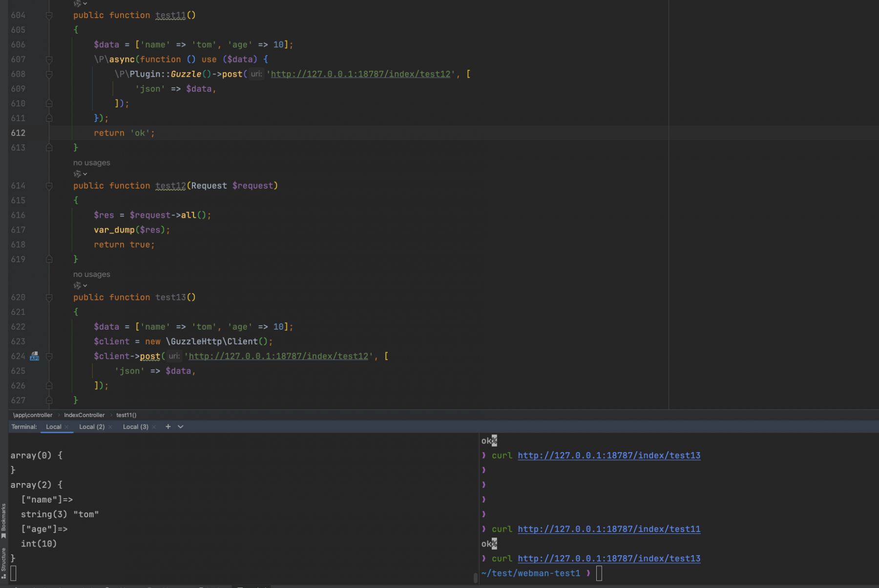Open the author hint icon above test13
This screenshot has width=879, height=588.
(x=80, y=285)
